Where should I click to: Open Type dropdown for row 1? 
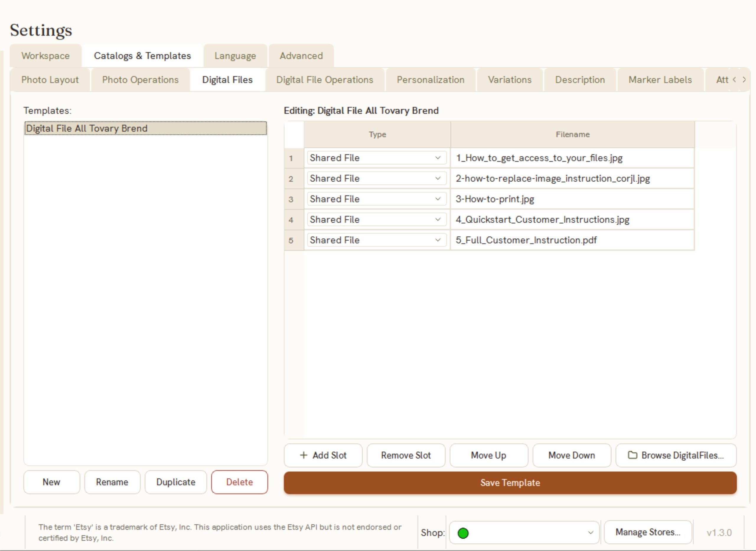(377, 158)
